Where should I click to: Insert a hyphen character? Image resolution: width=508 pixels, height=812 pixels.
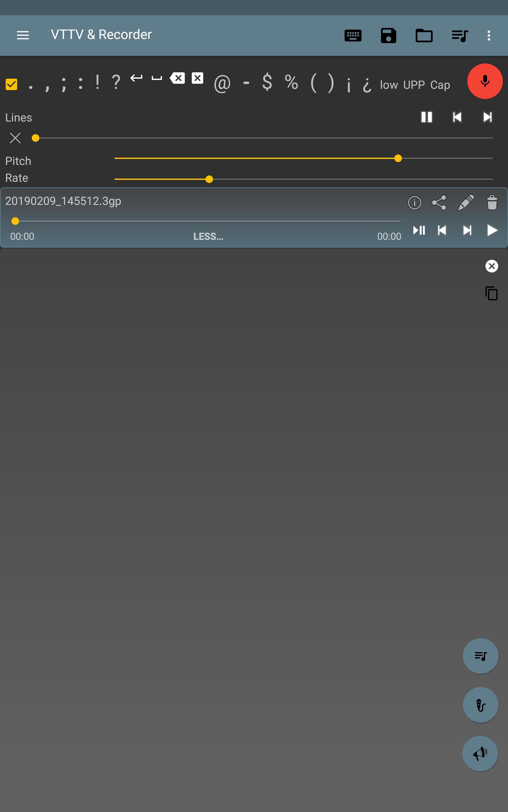(x=246, y=82)
